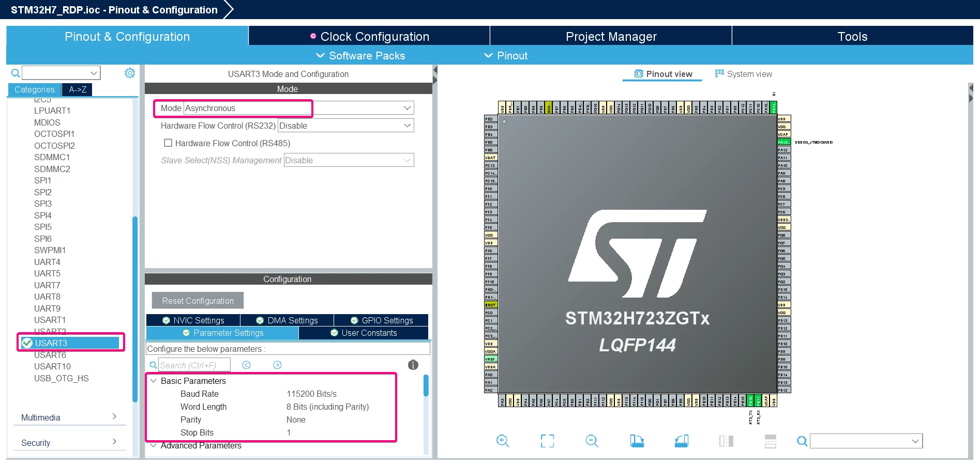Select SDMMC2 in the peripheral list
This screenshot has height=466, width=980.
[x=52, y=169]
